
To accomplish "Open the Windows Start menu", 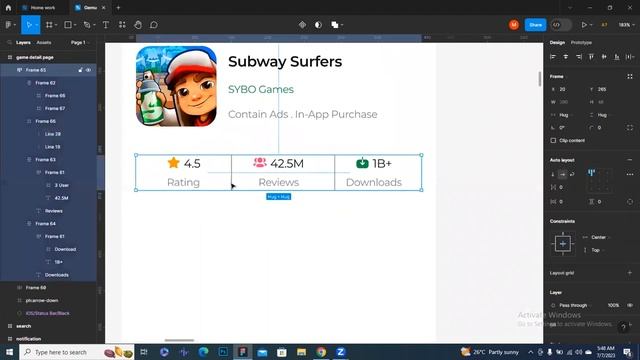I will (9, 352).
